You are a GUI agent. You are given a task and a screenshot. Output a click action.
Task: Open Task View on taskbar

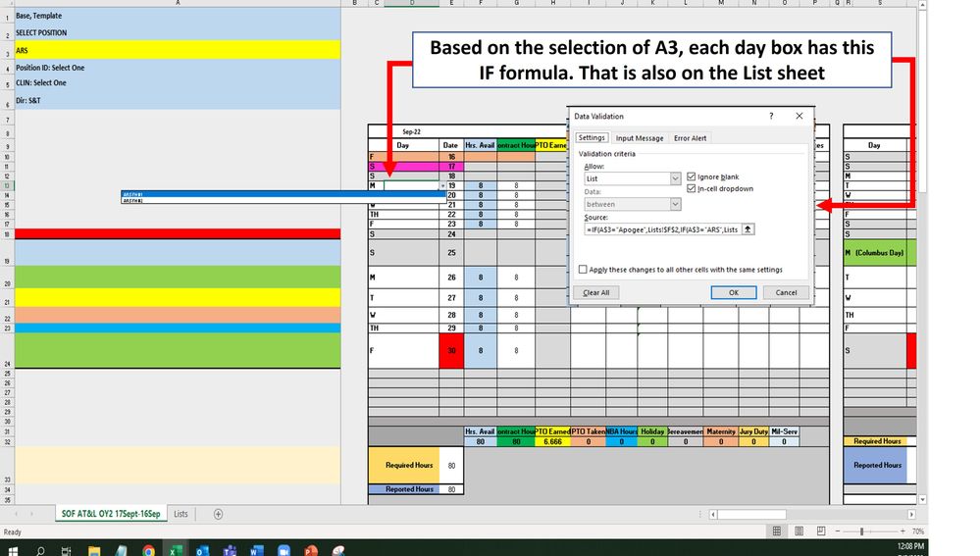pyautogui.click(x=67, y=550)
